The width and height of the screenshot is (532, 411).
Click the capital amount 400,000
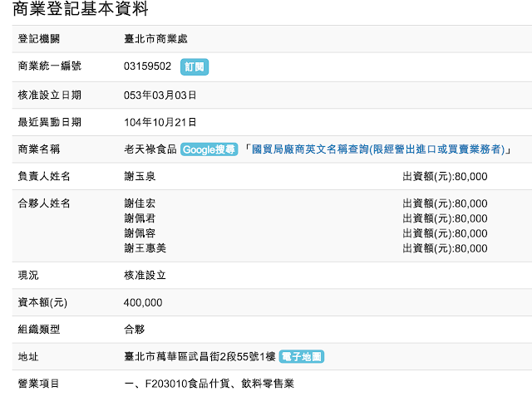tap(143, 302)
